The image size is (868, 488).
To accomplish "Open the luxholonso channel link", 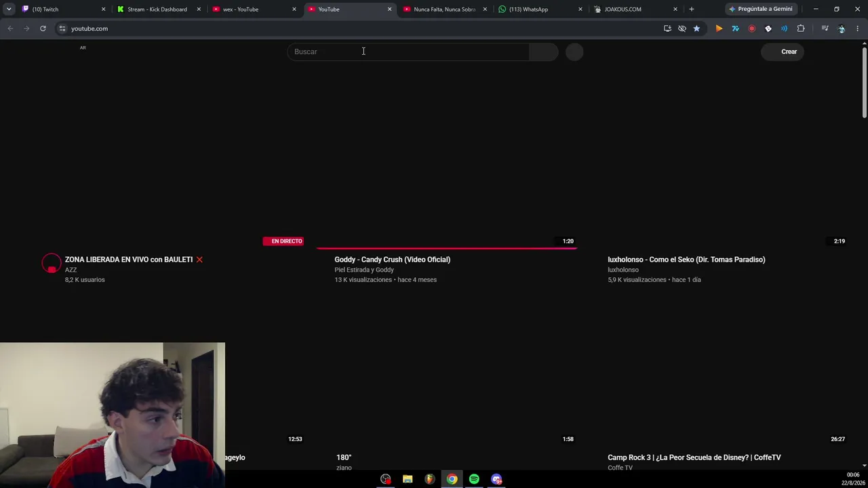I will (623, 270).
